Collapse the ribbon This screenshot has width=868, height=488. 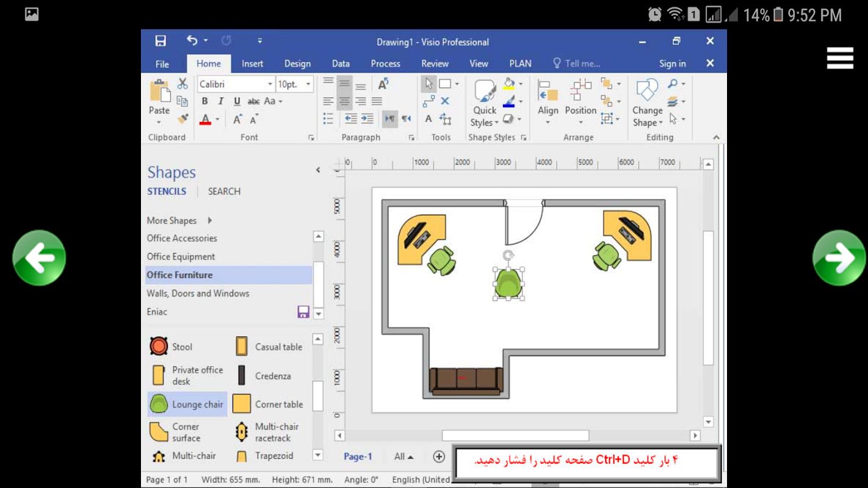717,138
